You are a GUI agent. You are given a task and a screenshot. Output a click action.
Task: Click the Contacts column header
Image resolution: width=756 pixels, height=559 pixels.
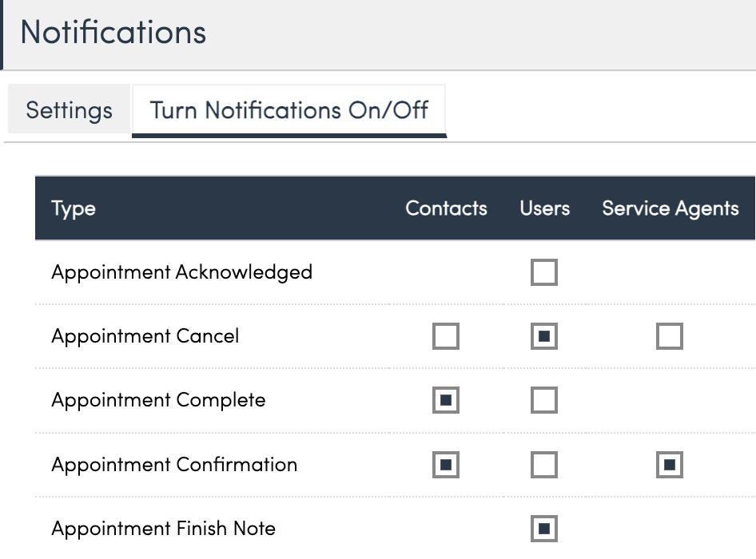pyautogui.click(x=446, y=208)
